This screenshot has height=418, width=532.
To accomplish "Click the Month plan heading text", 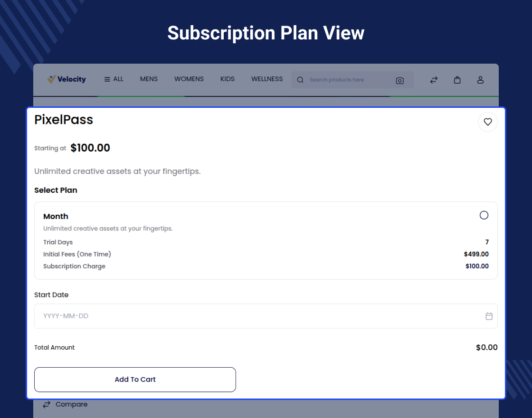I will pos(56,216).
